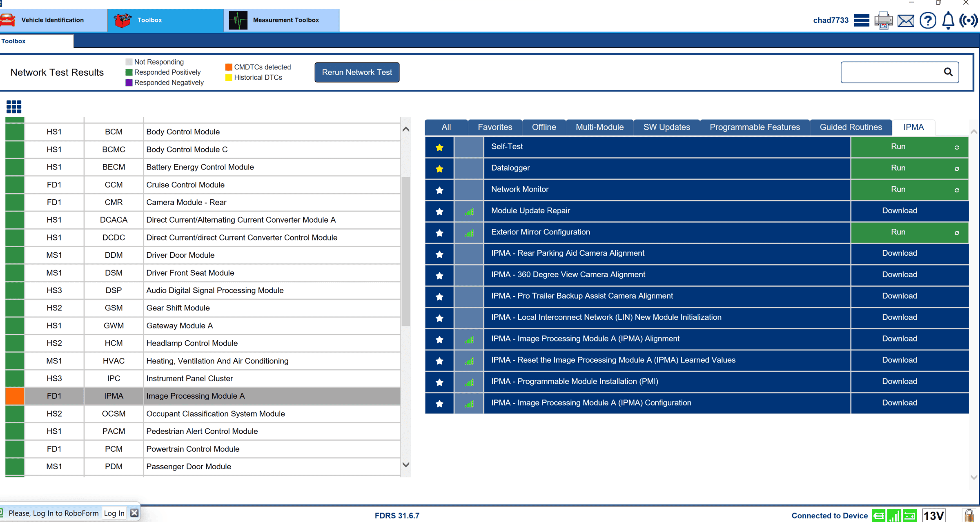Open the Guided Routines tab
This screenshot has height=522, width=980.
[851, 127]
